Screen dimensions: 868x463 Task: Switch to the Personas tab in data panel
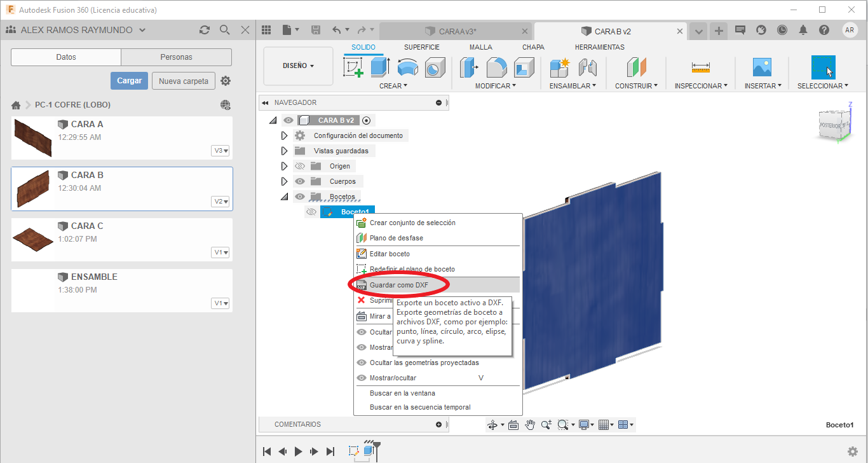pos(177,57)
